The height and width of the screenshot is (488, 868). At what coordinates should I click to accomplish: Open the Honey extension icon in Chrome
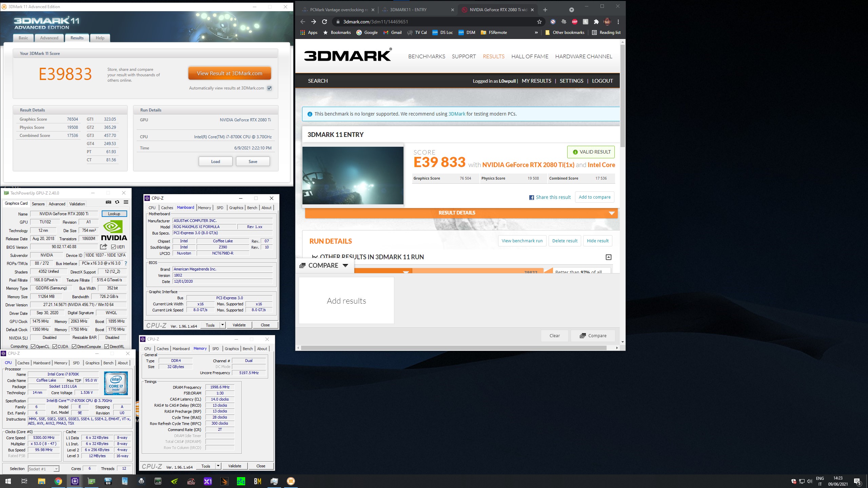click(x=586, y=22)
